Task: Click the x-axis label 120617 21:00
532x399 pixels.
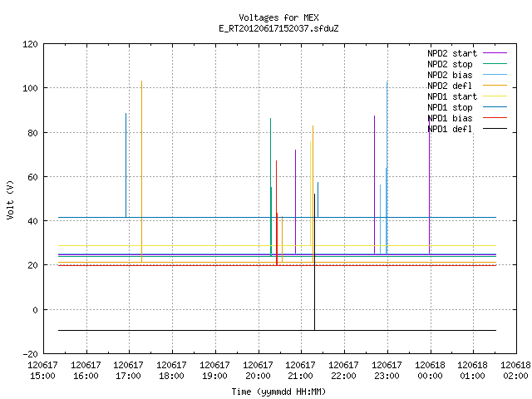Action: (x=300, y=371)
